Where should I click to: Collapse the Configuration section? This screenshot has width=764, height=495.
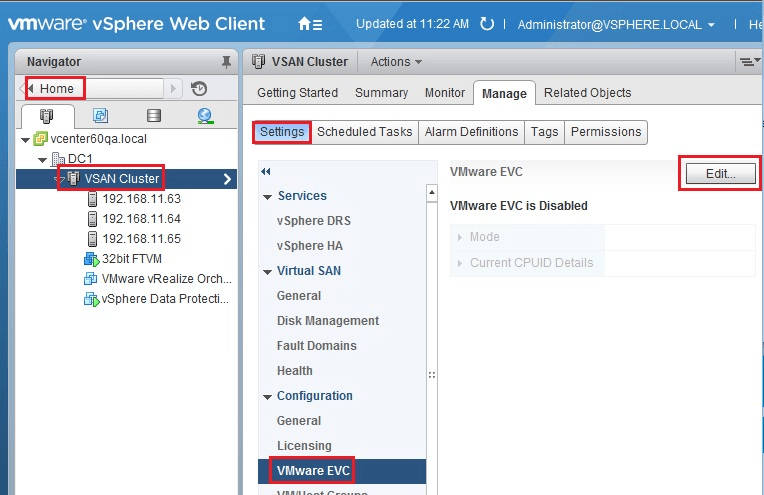point(267,397)
